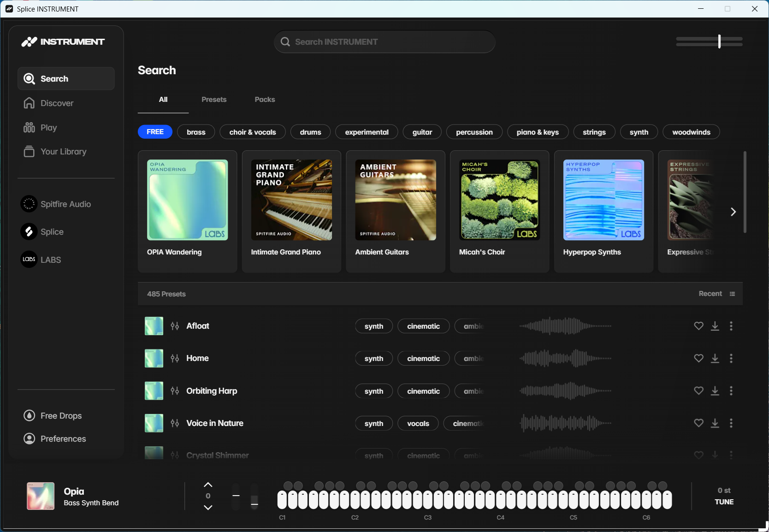Toggle the strings filter chip
Image resolution: width=769 pixels, height=532 pixels.
point(594,132)
